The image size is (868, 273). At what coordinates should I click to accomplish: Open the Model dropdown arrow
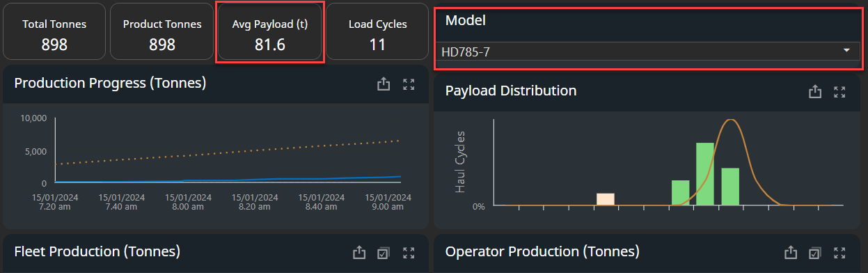pyautogui.click(x=847, y=51)
